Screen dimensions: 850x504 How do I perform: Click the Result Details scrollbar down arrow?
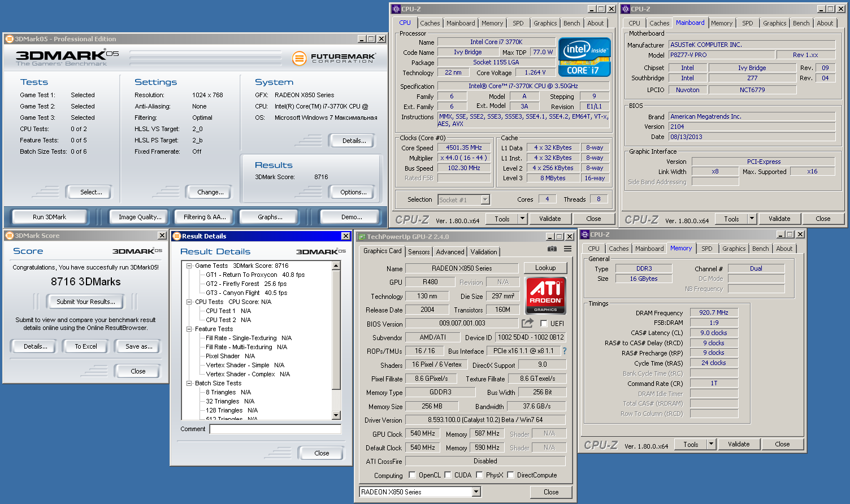click(x=336, y=415)
